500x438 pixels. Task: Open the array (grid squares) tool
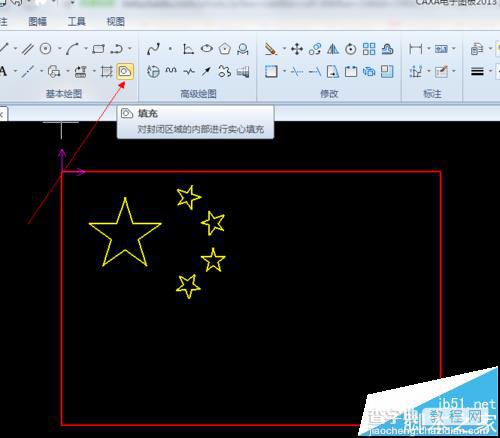coord(369,49)
